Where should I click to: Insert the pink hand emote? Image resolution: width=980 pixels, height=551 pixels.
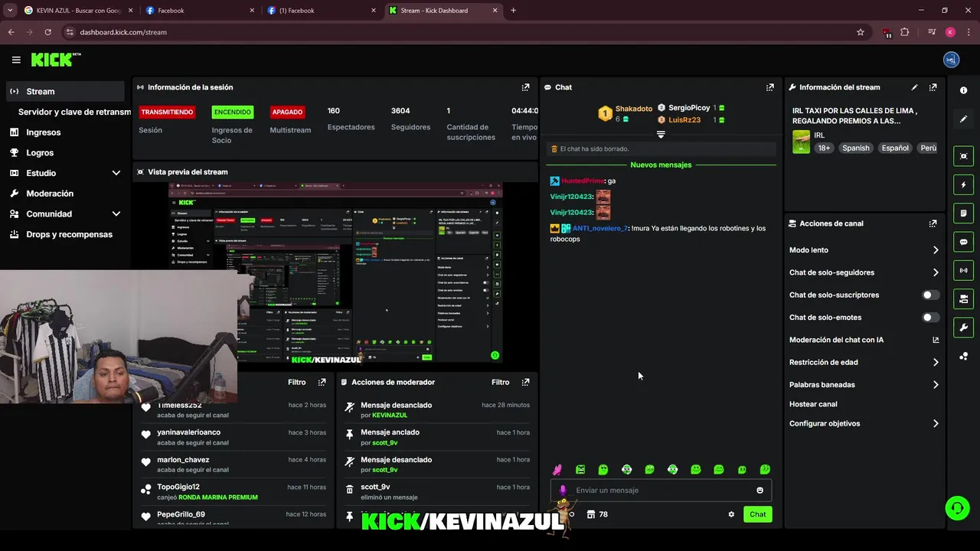pos(557,469)
